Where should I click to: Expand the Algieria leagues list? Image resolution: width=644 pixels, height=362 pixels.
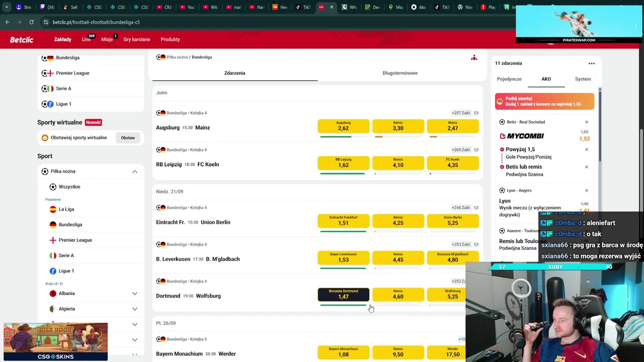click(134, 309)
